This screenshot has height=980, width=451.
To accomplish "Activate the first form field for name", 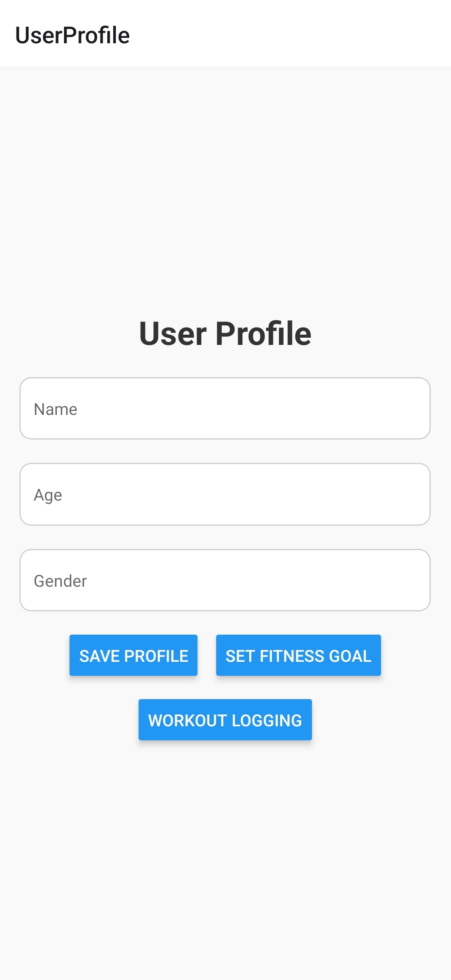I will (225, 409).
